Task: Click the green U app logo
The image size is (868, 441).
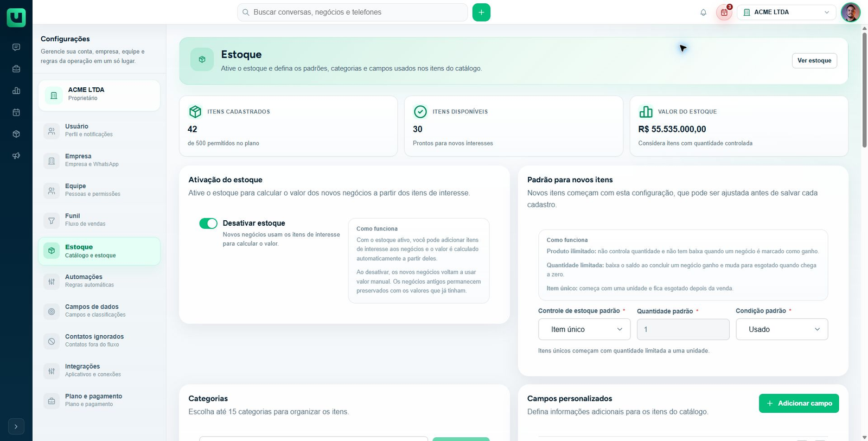Action: [x=16, y=17]
